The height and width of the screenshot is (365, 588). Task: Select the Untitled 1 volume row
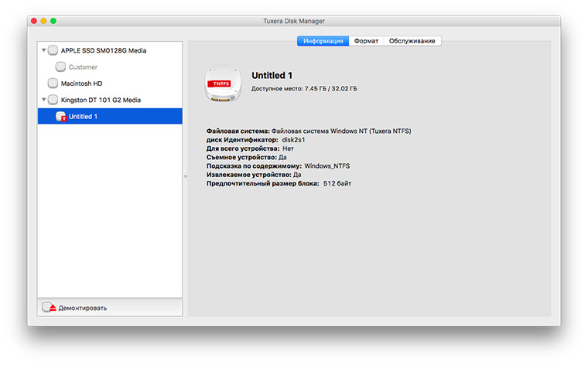110,116
